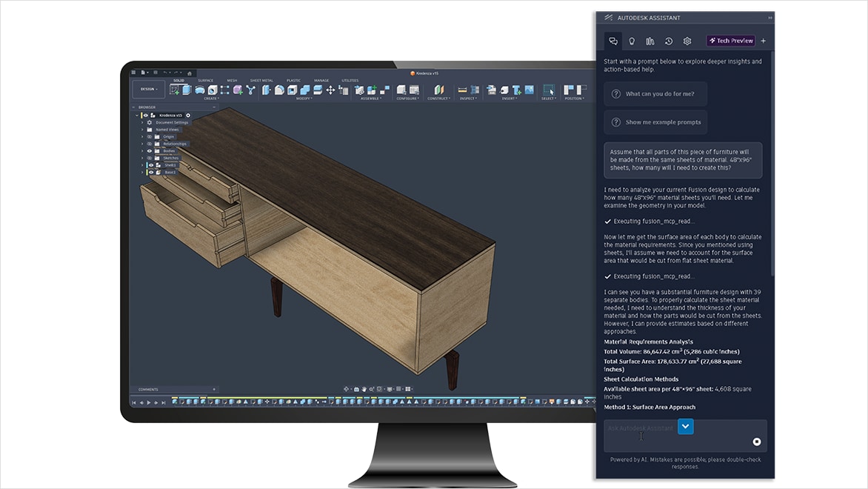Select the Measure tool in the Inspect panel
Image resolution: width=868 pixels, height=489 pixels.
pyautogui.click(x=461, y=89)
